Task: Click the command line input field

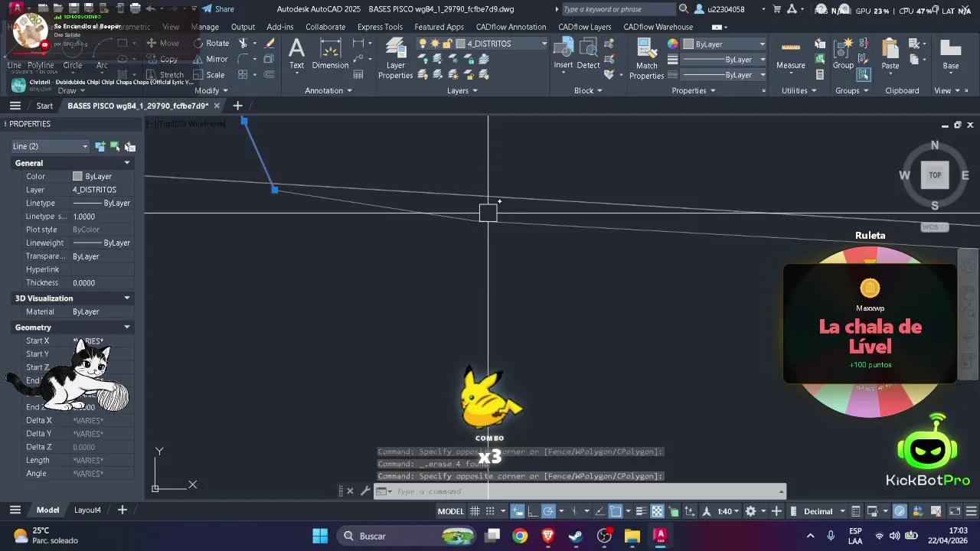Action: 582,491
